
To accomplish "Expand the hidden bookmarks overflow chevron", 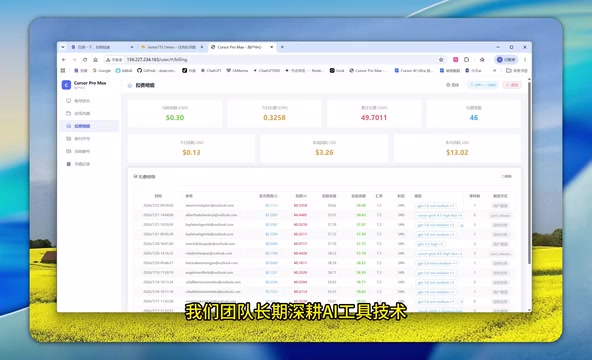I will [495, 71].
